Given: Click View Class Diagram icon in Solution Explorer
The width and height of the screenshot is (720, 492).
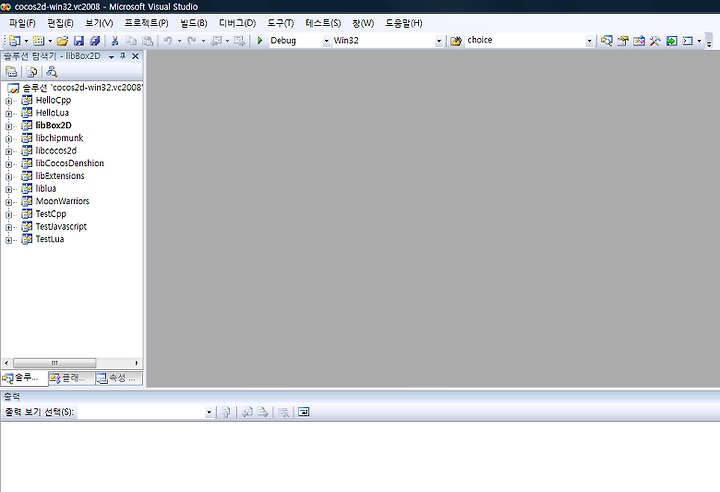Looking at the screenshot, I should click(52, 72).
